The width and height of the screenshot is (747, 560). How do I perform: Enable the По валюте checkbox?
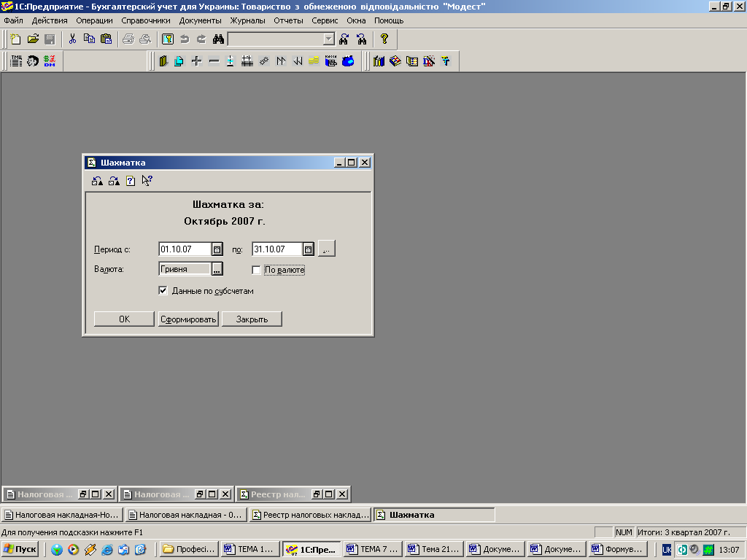[256, 270]
